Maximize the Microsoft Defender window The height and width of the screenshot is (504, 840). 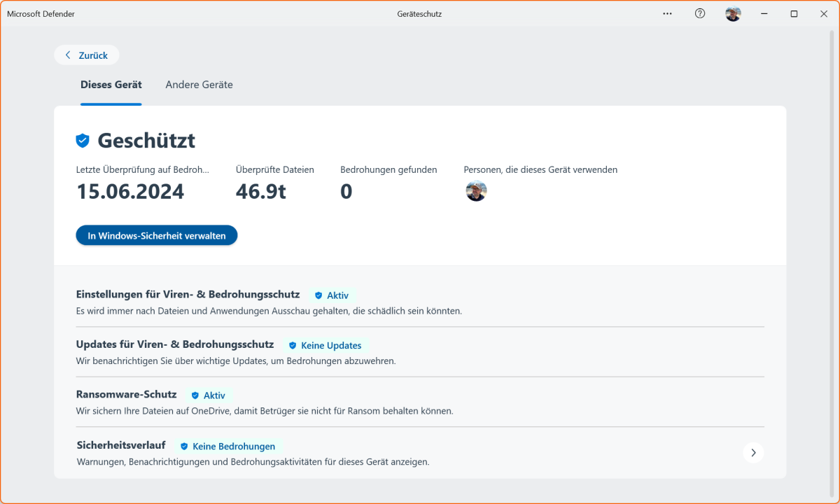coord(794,13)
